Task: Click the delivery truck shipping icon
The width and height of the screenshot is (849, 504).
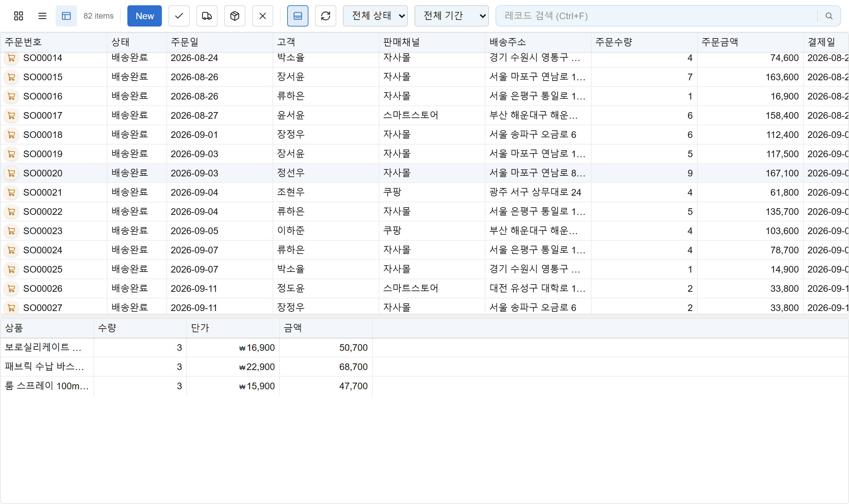Action: click(x=207, y=16)
